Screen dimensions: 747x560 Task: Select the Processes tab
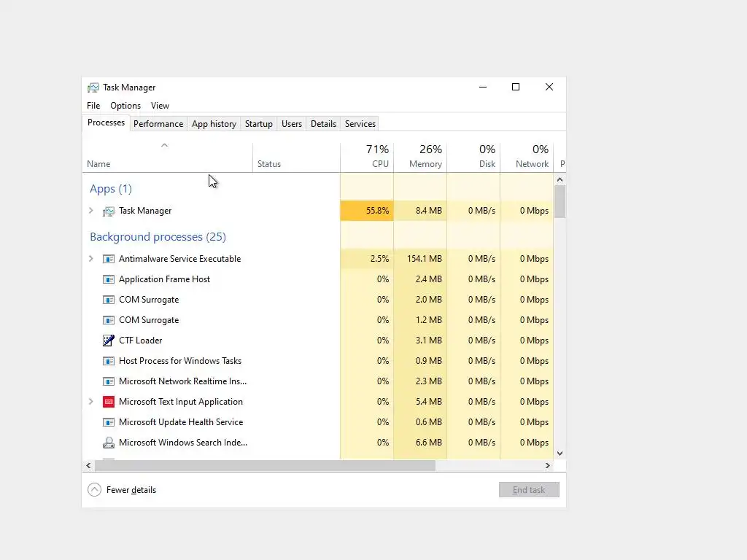tap(106, 122)
